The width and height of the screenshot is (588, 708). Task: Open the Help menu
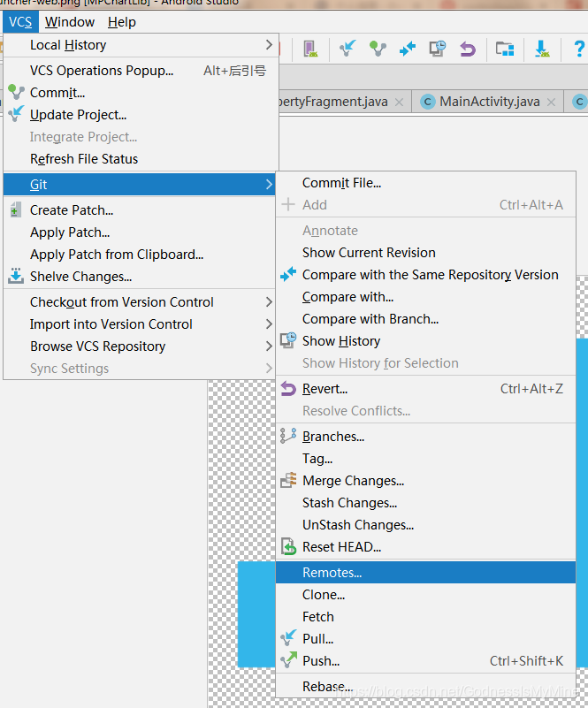pos(121,22)
